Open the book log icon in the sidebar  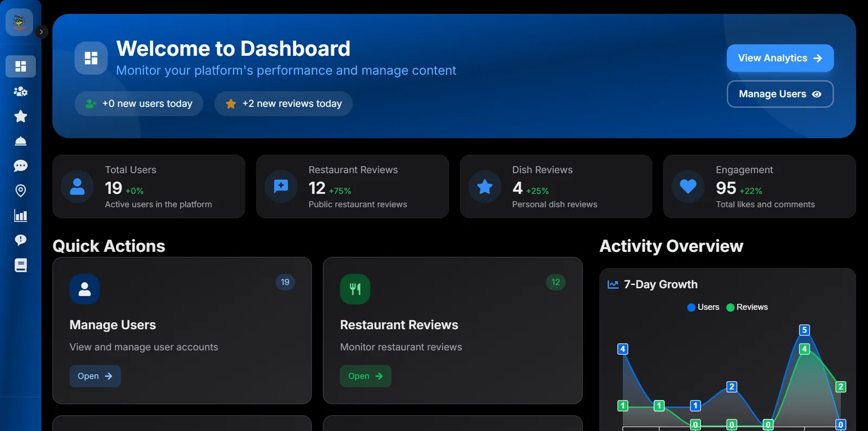coord(21,265)
